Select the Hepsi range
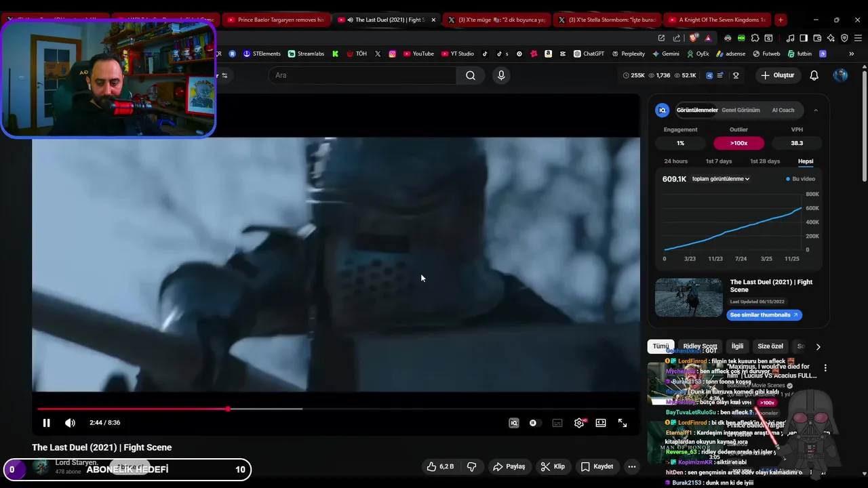The width and height of the screenshot is (868, 488). tap(806, 161)
